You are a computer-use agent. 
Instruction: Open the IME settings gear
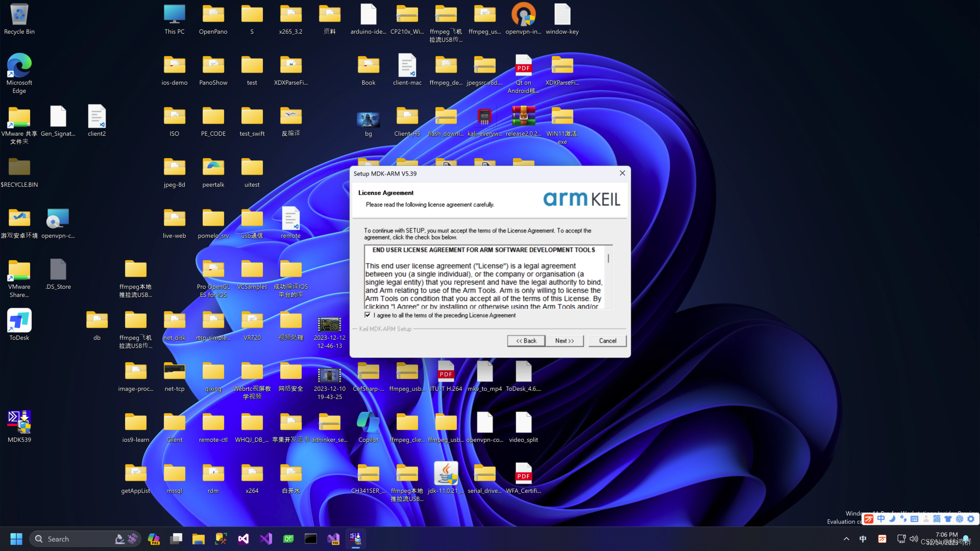coord(971,519)
